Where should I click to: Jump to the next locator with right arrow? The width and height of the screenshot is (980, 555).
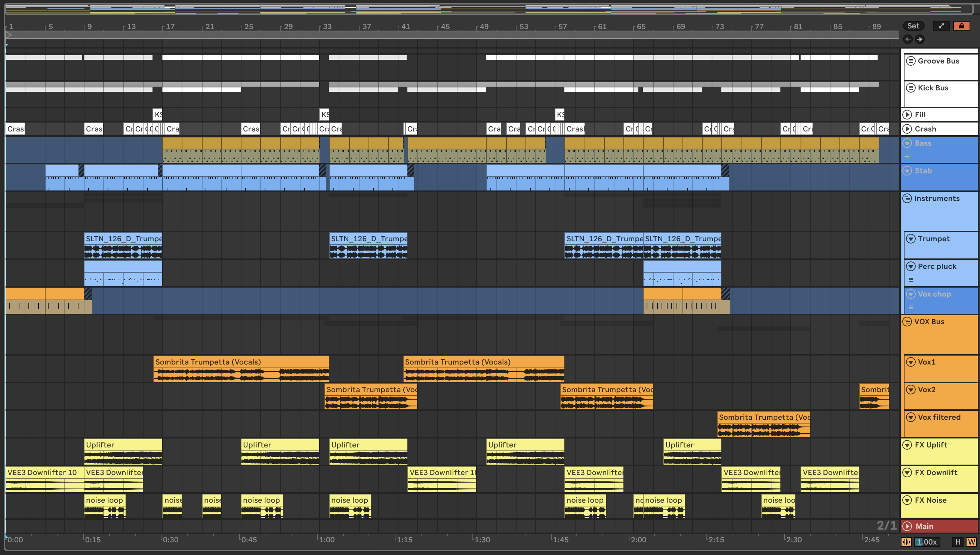[x=920, y=39]
